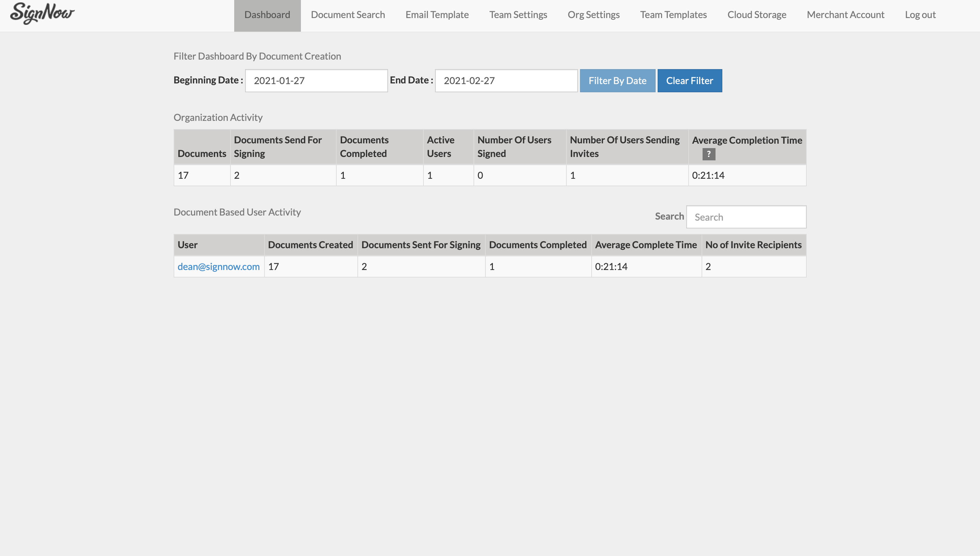Click the Search input field

tap(746, 217)
